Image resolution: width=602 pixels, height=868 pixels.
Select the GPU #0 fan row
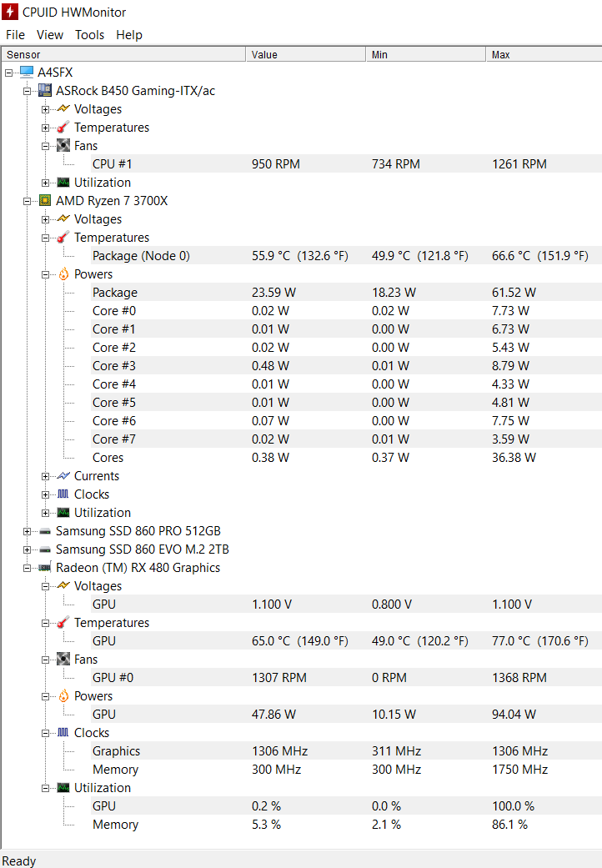click(346, 678)
